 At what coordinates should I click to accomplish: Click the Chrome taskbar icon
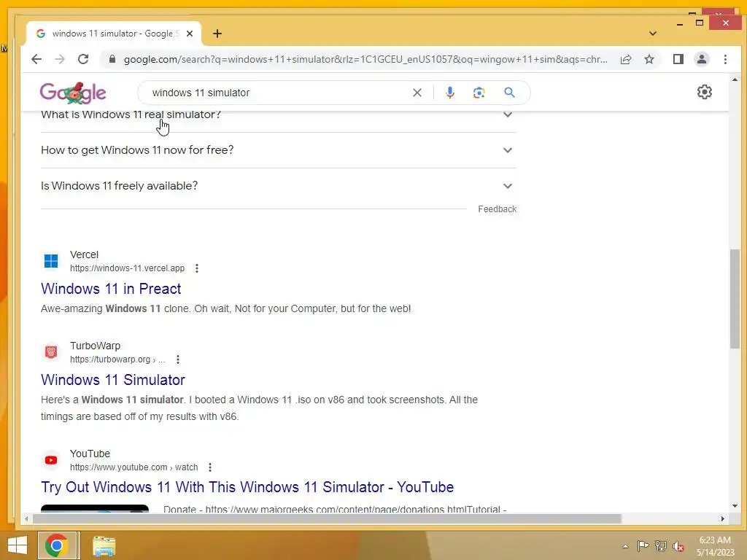pos(57,545)
